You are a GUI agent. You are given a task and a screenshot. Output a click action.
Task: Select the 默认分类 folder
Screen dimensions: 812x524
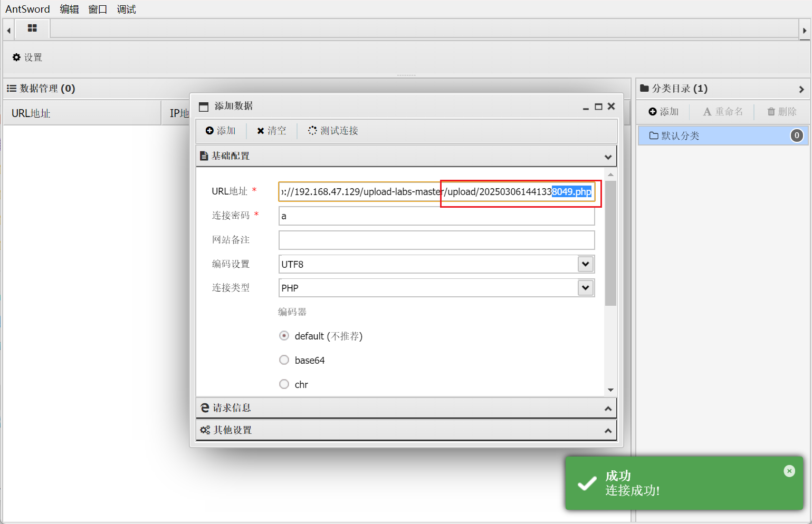pos(722,135)
